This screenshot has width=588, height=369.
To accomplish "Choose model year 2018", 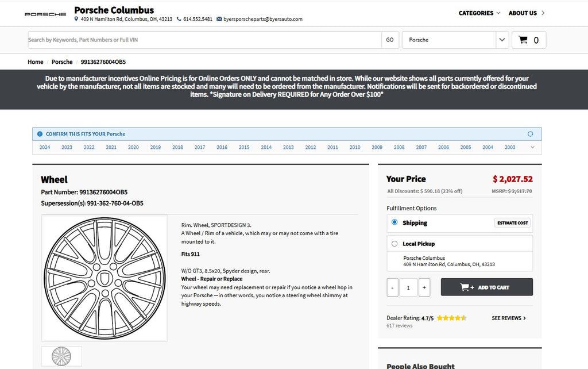I will 177,147.
